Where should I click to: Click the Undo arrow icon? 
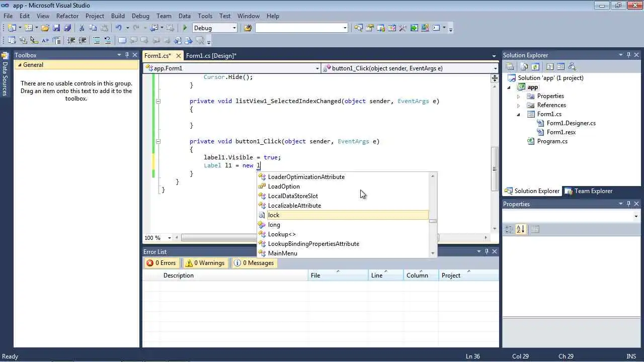click(119, 28)
